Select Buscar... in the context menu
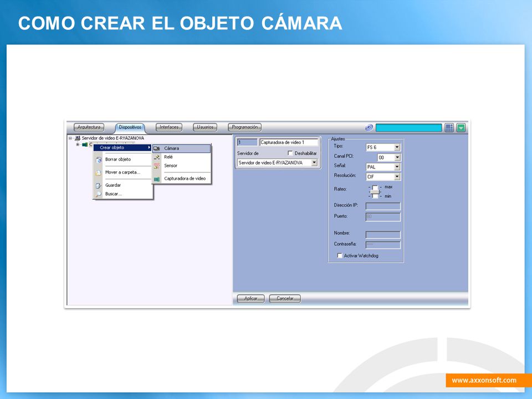The height and width of the screenshot is (399, 532). pyautogui.click(x=122, y=194)
